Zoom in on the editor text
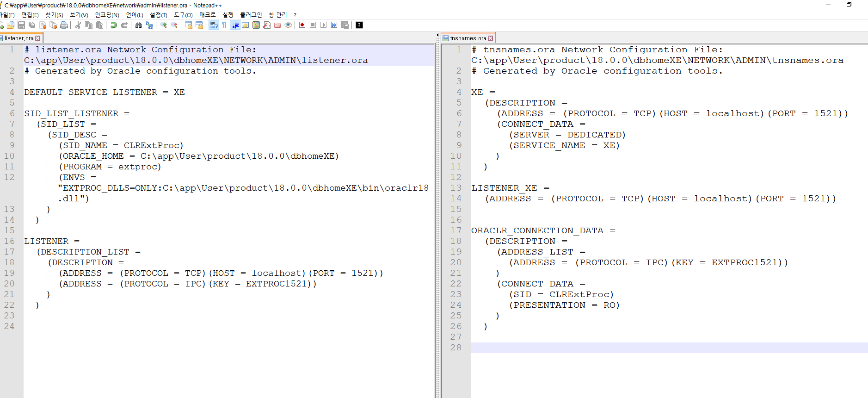The height and width of the screenshot is (398, 868). pyautogui.click(x=164, y=25)
